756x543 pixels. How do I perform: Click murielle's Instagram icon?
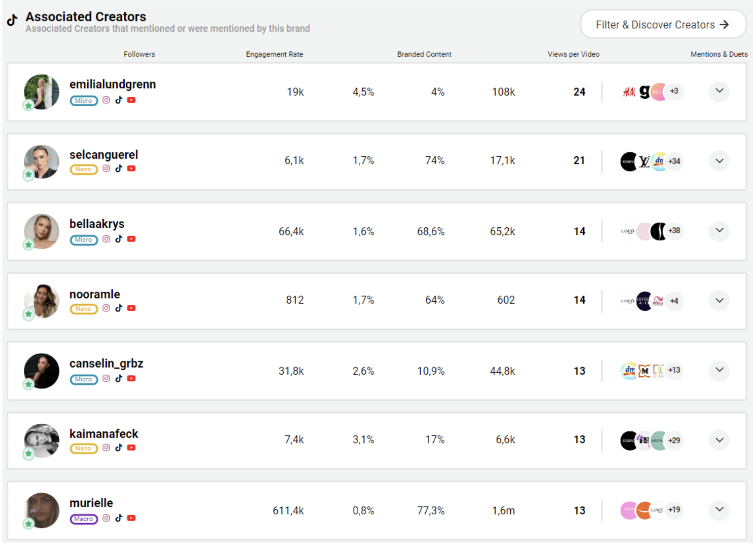(106, 518)
